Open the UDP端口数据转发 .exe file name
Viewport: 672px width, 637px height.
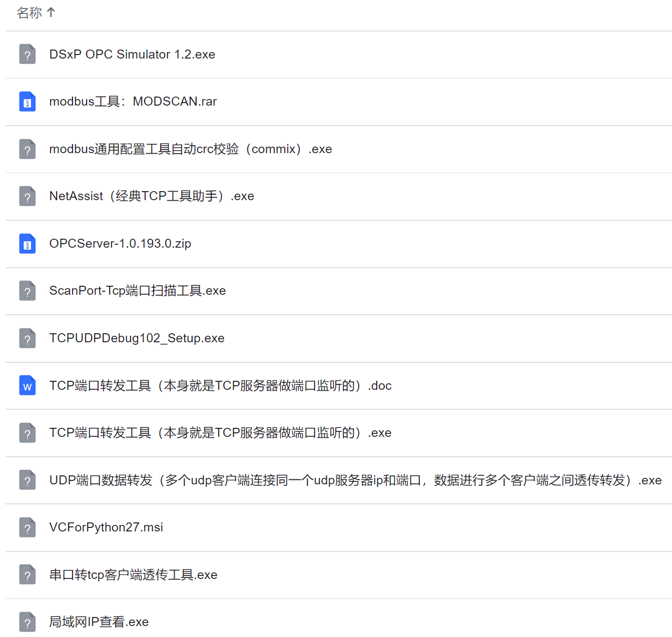pos(355,480)
